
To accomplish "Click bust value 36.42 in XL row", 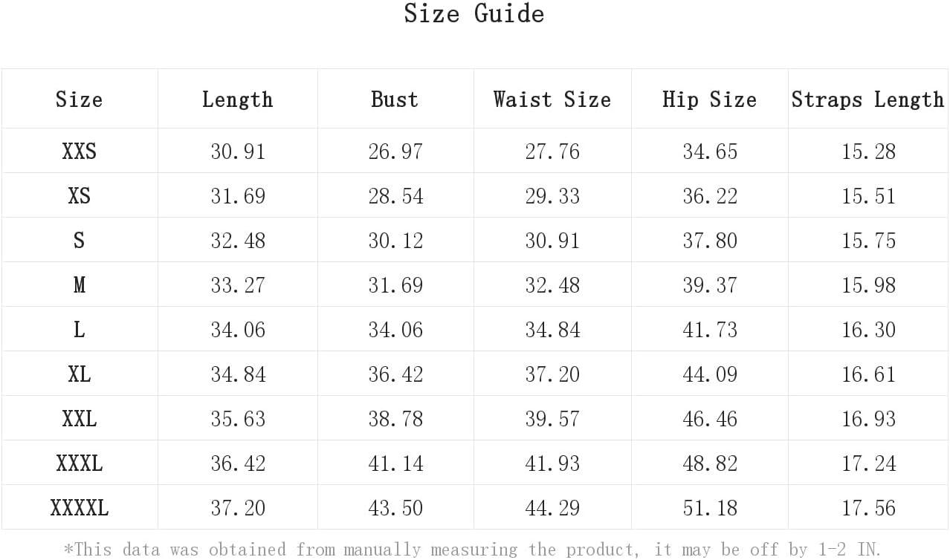I will coord(395,374).
